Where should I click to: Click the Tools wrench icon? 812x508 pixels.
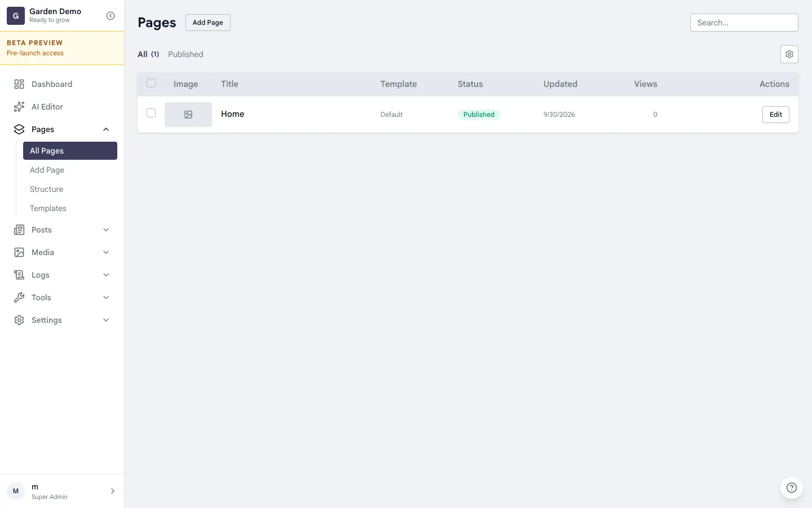pos(19,297)
